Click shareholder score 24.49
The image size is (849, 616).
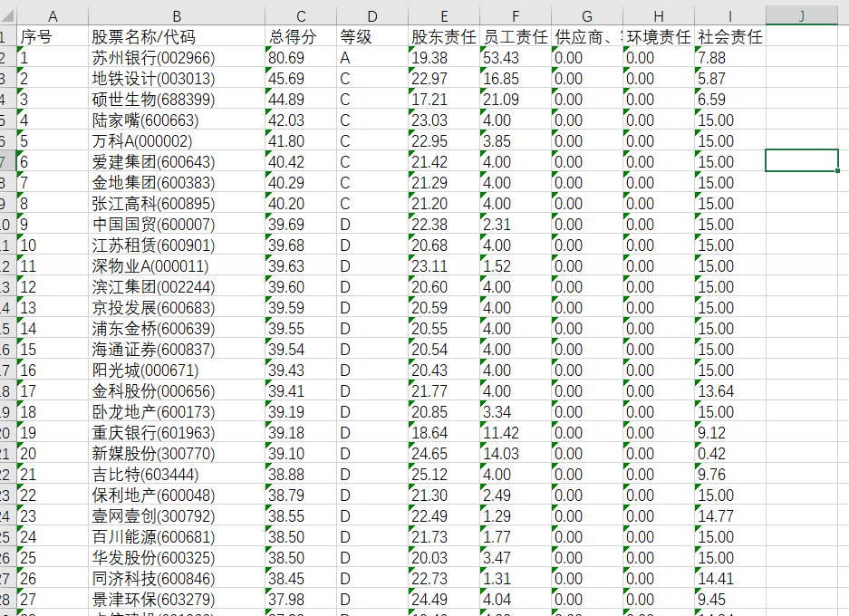[443, 599]
